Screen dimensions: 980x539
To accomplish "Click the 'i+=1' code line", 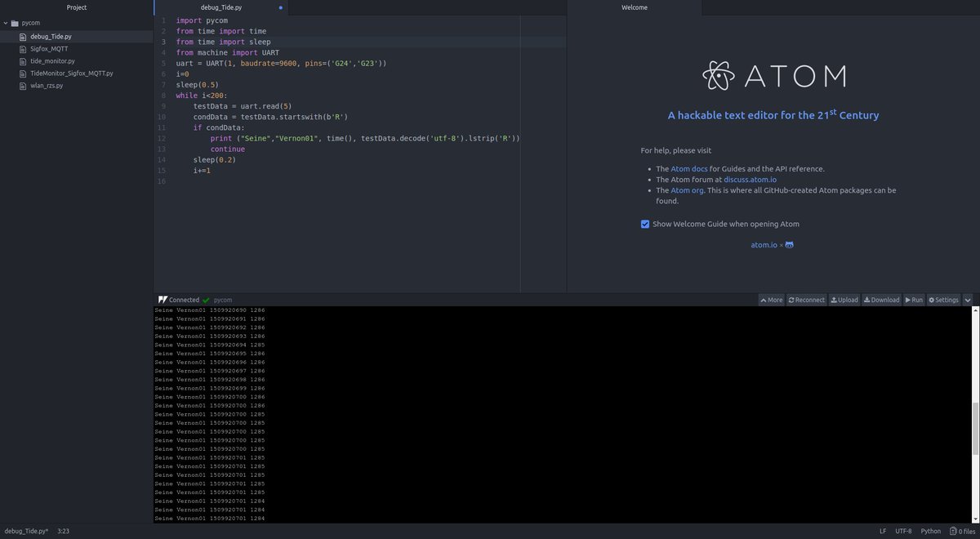I will [x=202, y=171].
